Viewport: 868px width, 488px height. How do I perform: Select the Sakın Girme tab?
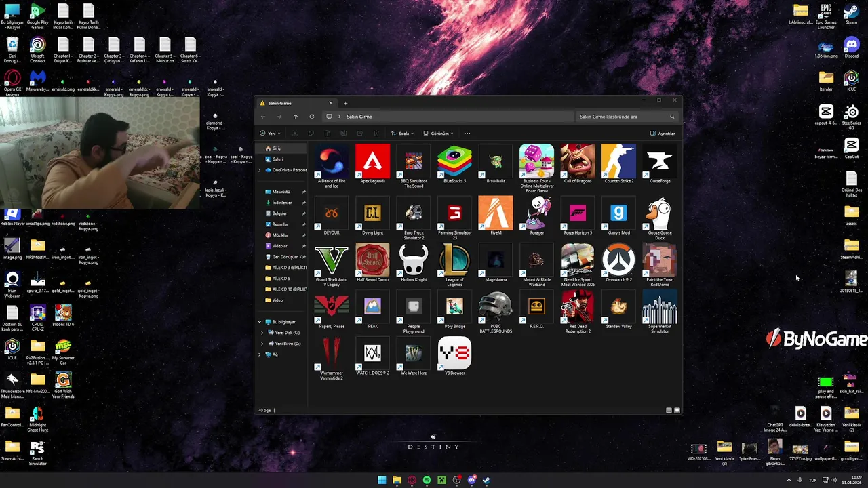pos(296,103)
